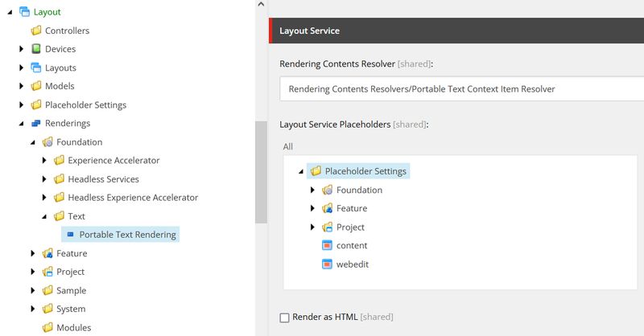The height and width of the screenshot is (336, 644).
Task: Click the Foundation icon in the Layout Service Placeholders tree
Action: coord(328,190)
